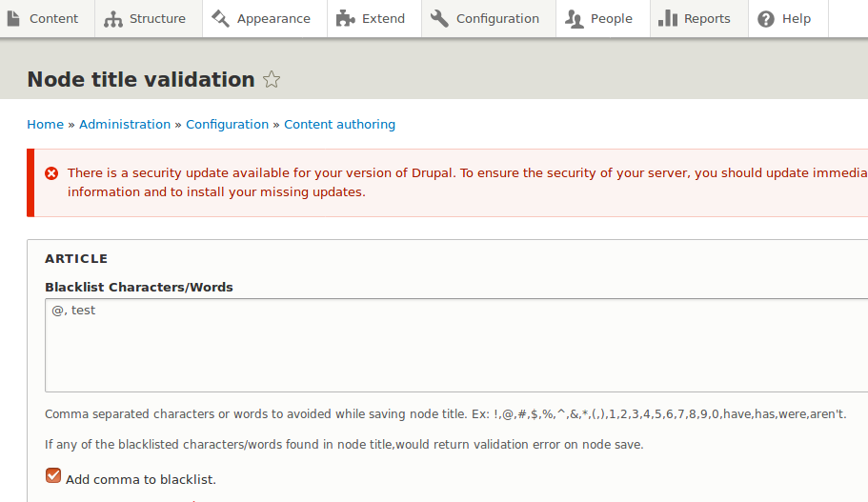Screen dimensions: 868x502
Task: Click the Content page icon
Action: 13,18
